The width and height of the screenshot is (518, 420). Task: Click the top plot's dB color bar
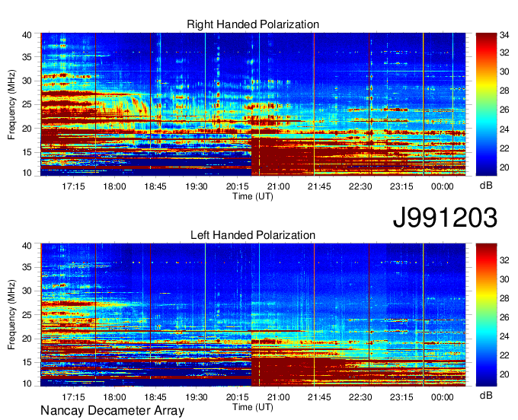click(x=486, y=104)
